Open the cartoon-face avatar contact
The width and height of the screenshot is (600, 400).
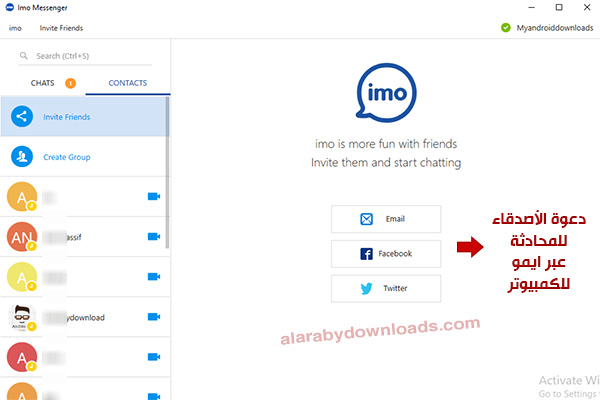tap(22, 317)
